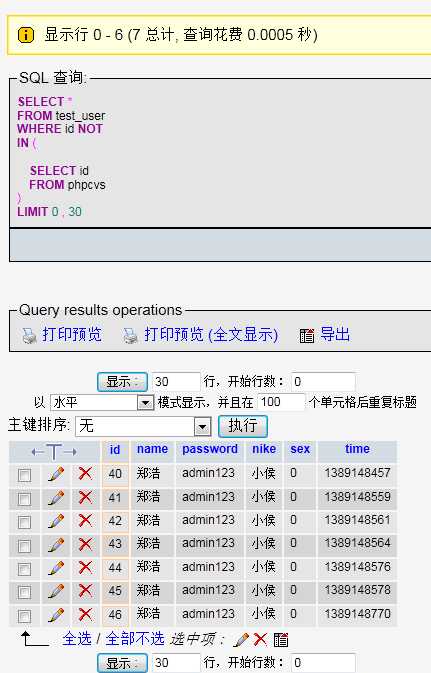Focus the bottom 开始行数 field showing 0
This screenshot has height=673, width=431.
tap(323, 663)
